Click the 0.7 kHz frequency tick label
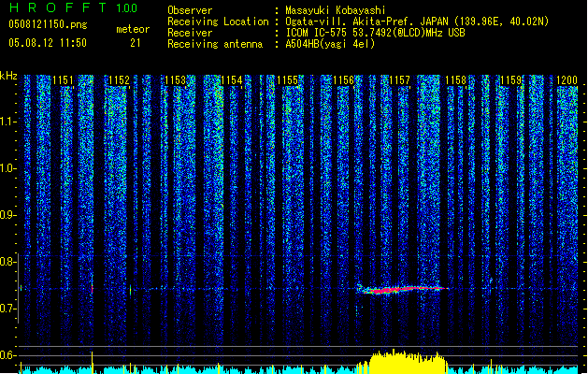588x374 pixels. (x=7, y=309)
